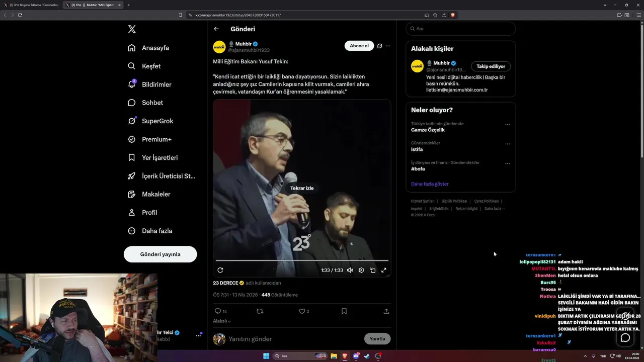
Task: Open Muhbir author avatar on the post
Action: tap(219, 47)
